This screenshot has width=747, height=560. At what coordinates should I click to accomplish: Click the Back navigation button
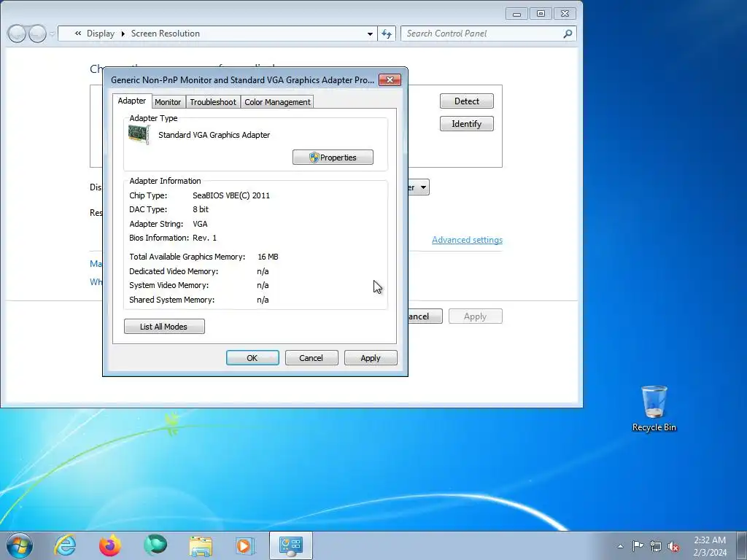(x=17, y=34)
